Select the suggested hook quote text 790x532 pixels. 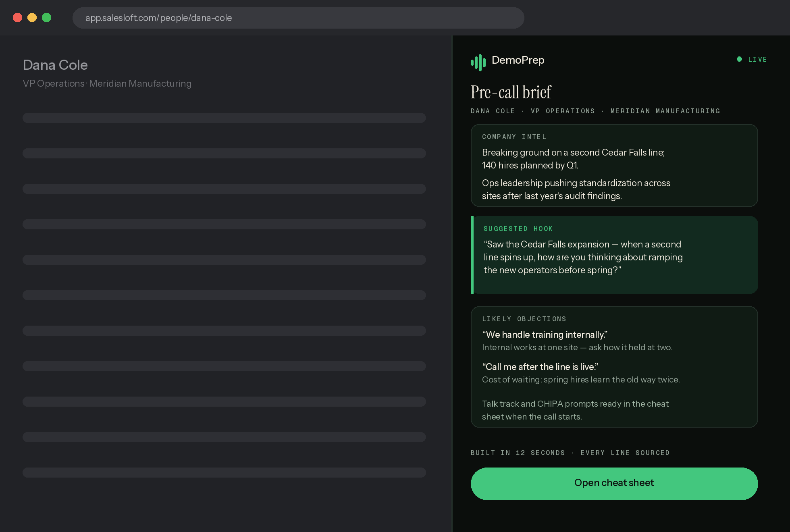pyautogui.click(x=583, y=257)
